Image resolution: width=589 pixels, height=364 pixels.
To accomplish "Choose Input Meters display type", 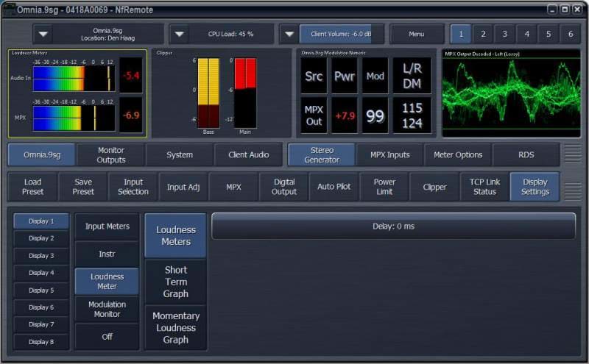I will point(107,226).
